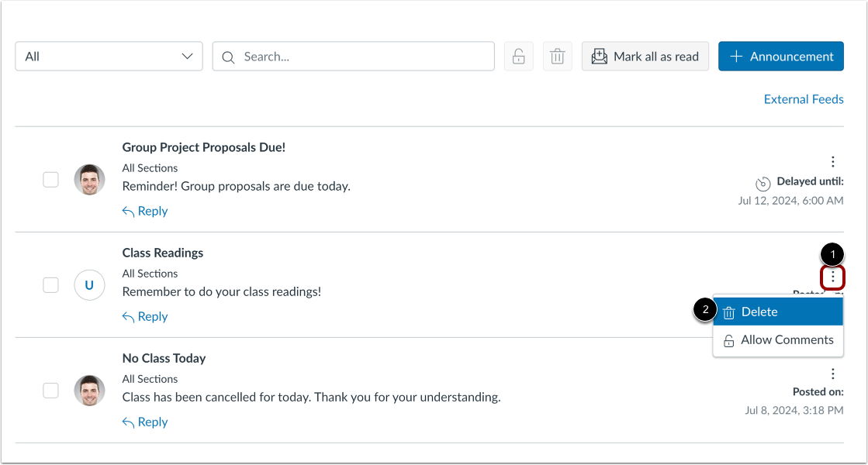Create a new Announcement
868x465 pixels.
pyautogui.click(x=780, y=57)
